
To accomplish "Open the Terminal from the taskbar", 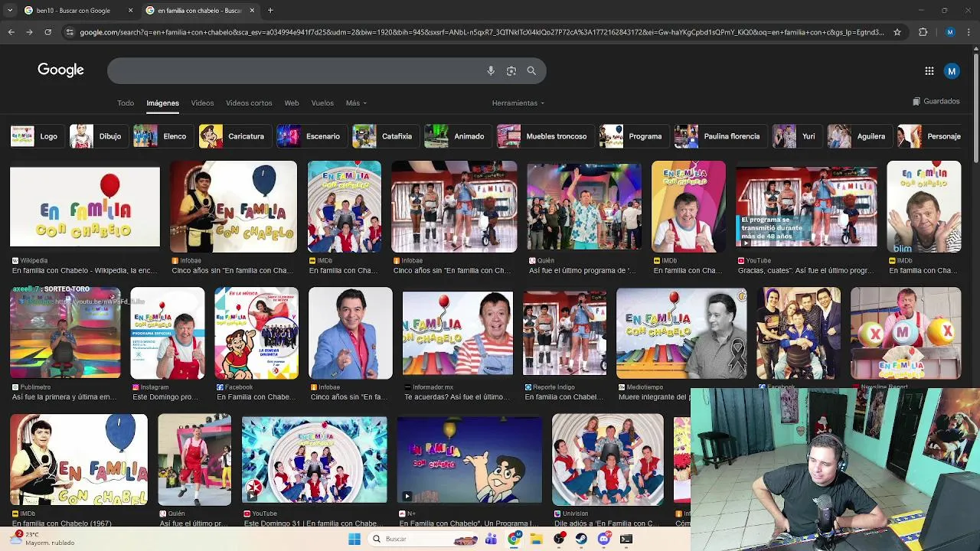I will pyautogui.click(x=626, y=539).
